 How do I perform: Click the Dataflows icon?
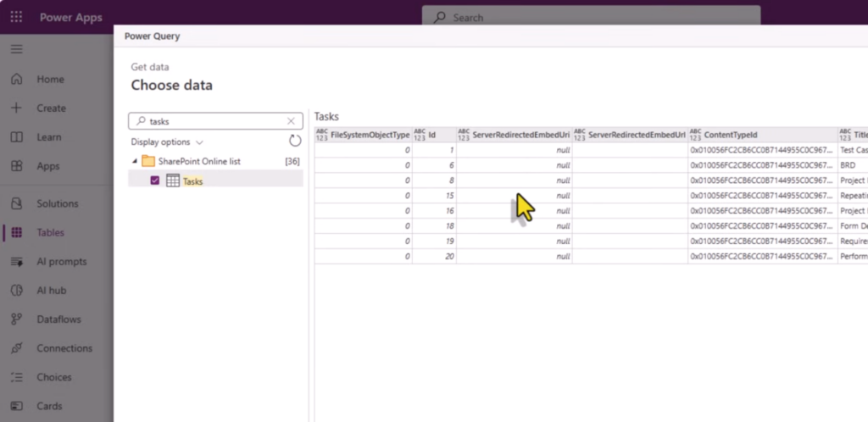coord(17,319)
